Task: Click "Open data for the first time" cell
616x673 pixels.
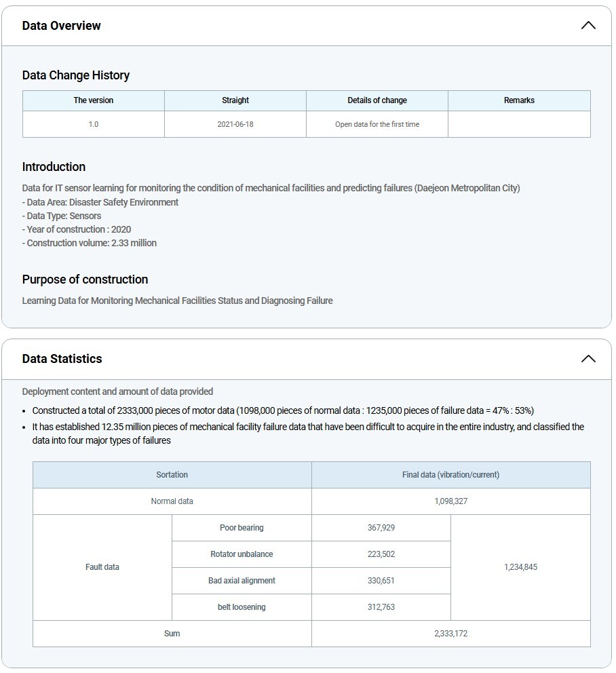Action: [x=377, y=125]
